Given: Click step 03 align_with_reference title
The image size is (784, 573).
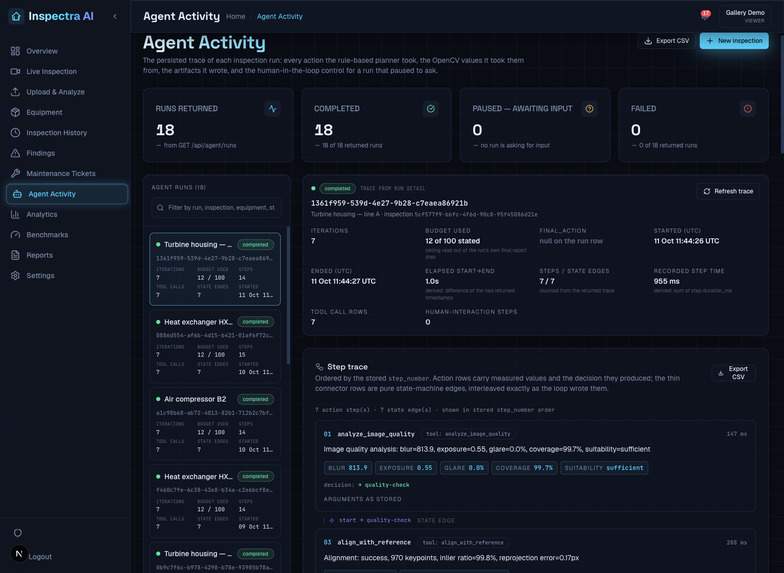Looking at the screenshot, I should (374, 542).
